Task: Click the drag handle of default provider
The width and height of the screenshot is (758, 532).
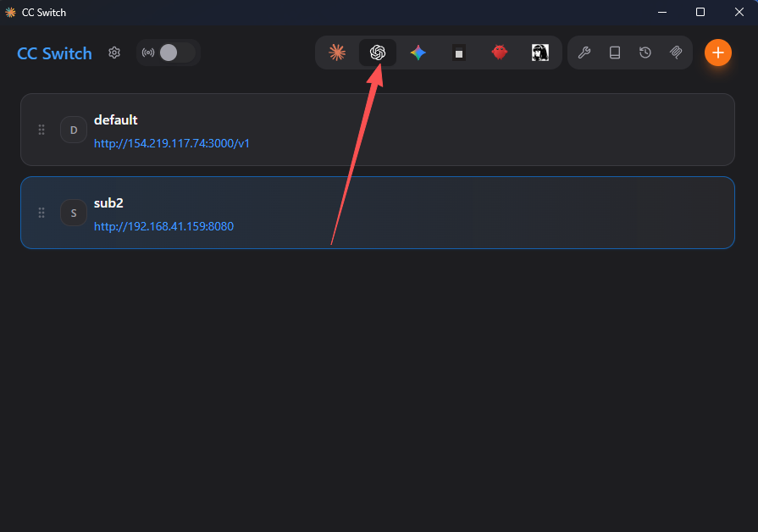Action: point(41,130)
